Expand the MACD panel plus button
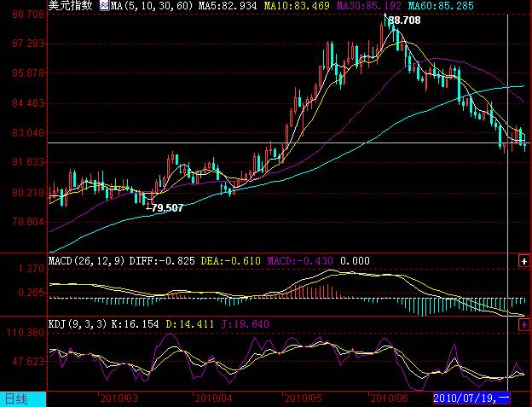Screen dimensions: 532x407 point(524,261)
